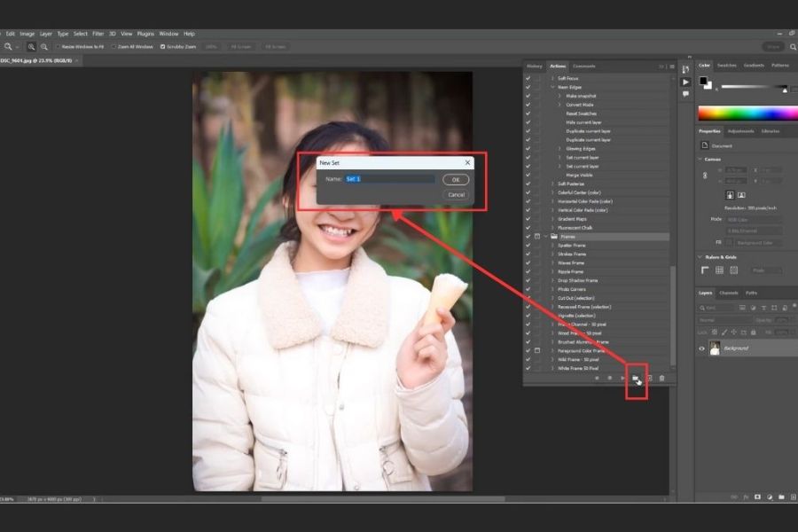Collapse the Frames action set

(x=547, y=237)
